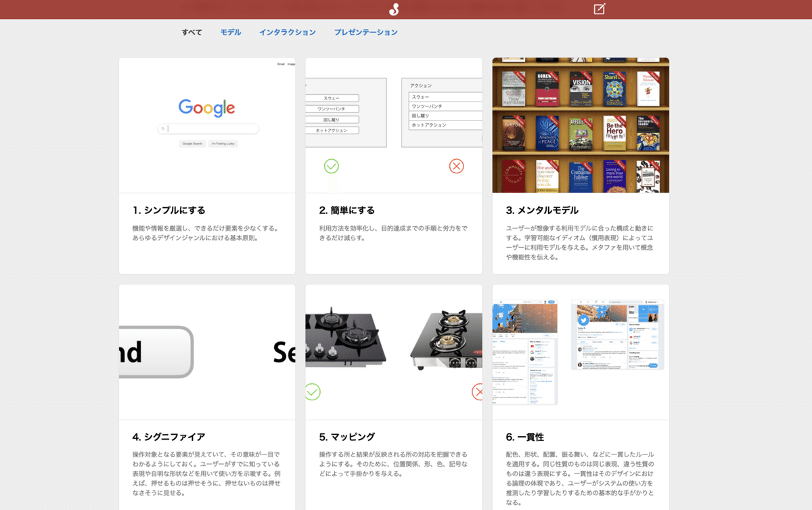
Task: Click the Send button illustration thumbnail
Action: click(207, 352)
